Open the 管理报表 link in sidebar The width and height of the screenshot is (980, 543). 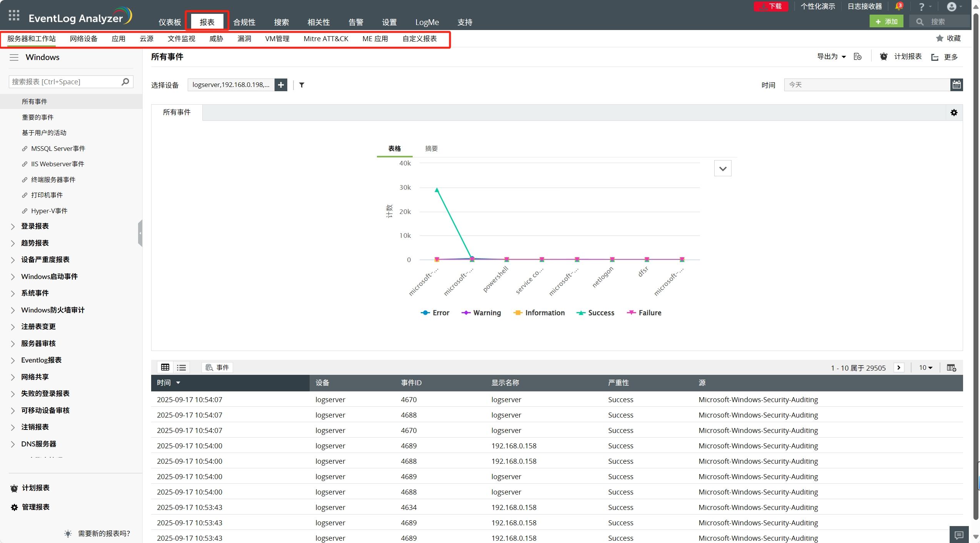[35, 507]
